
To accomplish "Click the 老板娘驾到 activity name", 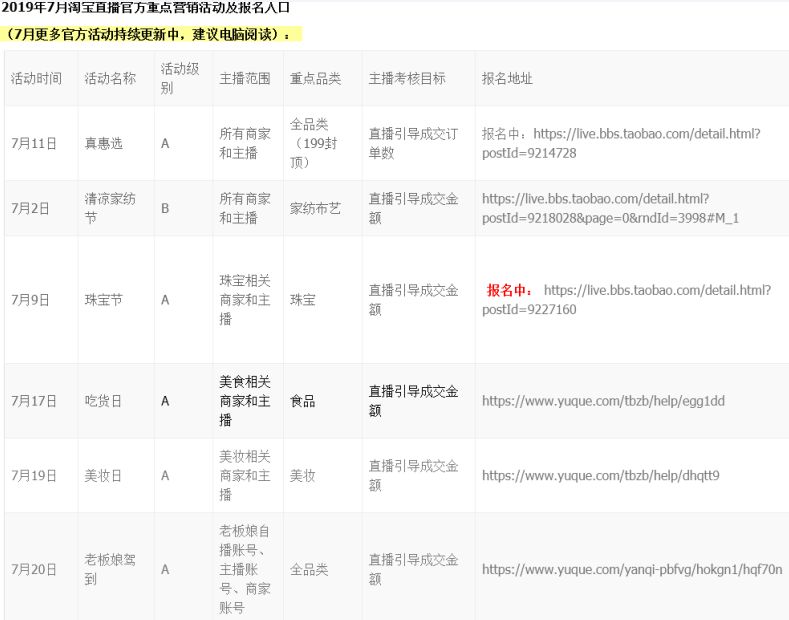I will click(x=110, y=569).
